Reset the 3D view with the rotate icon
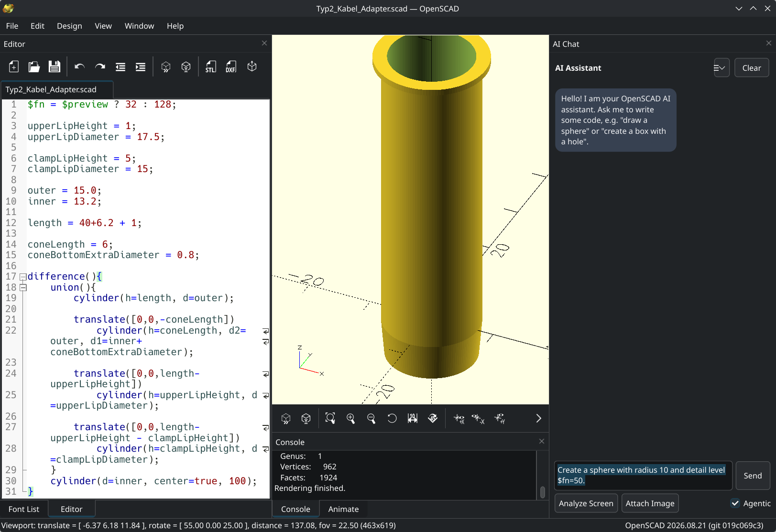This screenshot has height=532, width=776. [392, 419]
